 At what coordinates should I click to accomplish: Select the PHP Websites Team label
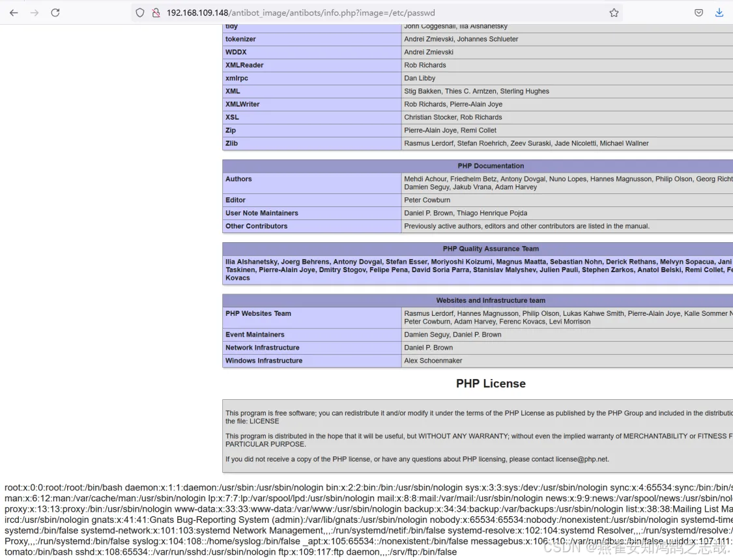[x=258, y=314]
